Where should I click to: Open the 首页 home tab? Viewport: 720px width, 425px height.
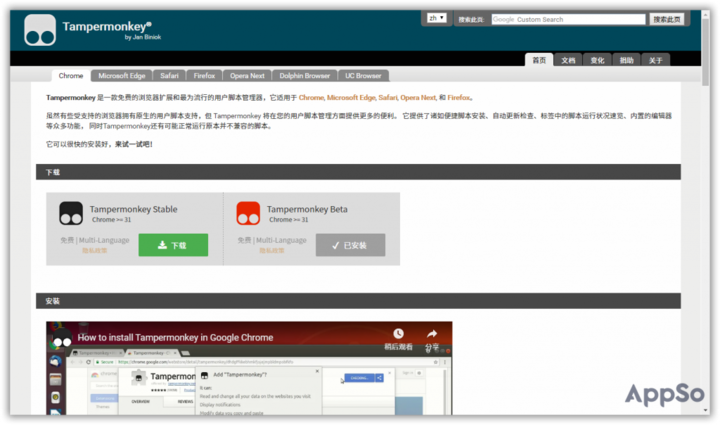tap(539, 60)
